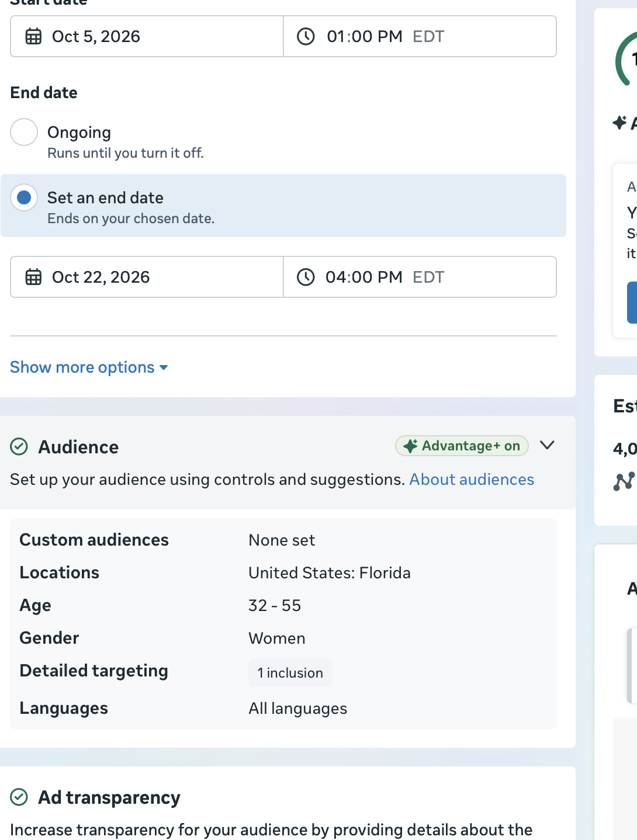Click the Languages label

pyautogui.click(x=64, y=709)
